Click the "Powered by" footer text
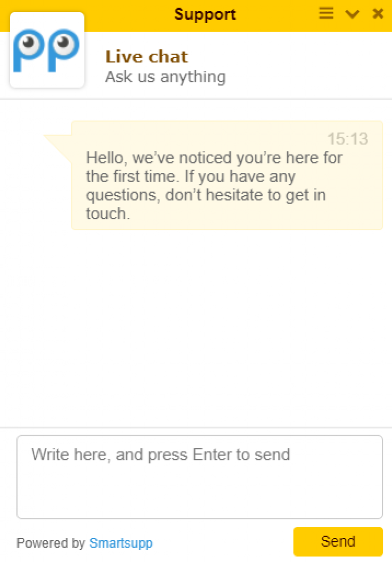The width and height of the screenshot is (392, 562). pyautogui.click(x=51, y=543)
